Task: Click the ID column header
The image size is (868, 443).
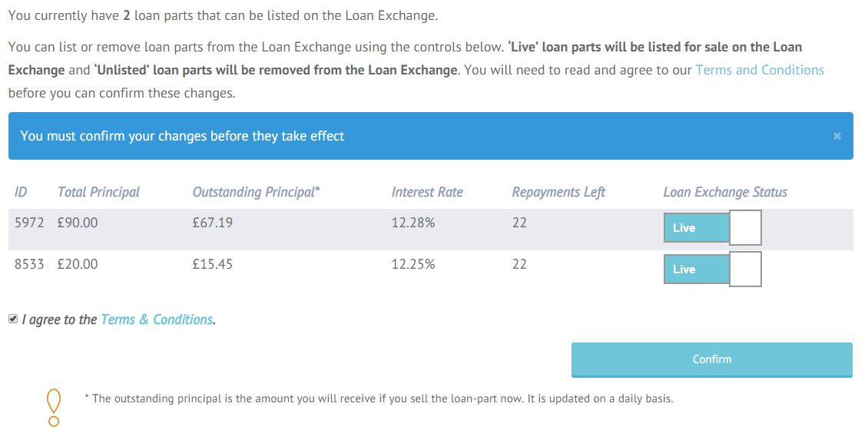Action: click(21, 192)
